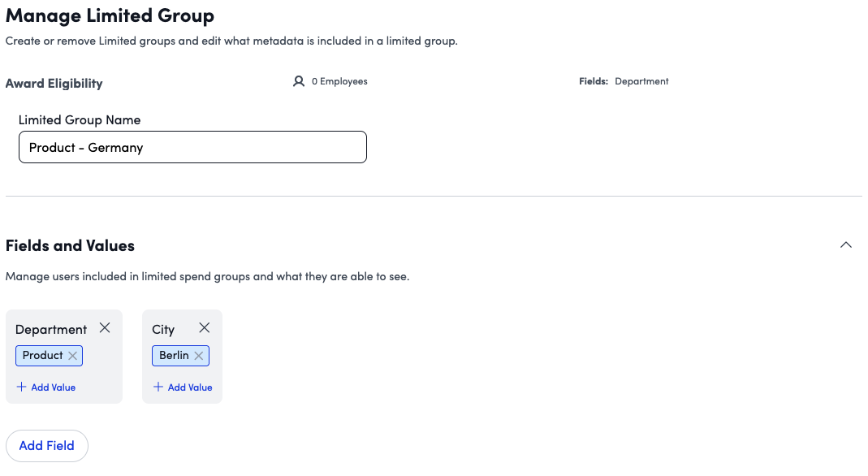The height and width of the screenshot is (476, 868).
Task: Click the Fields: Department summary label
Action: tap(624, 81)
